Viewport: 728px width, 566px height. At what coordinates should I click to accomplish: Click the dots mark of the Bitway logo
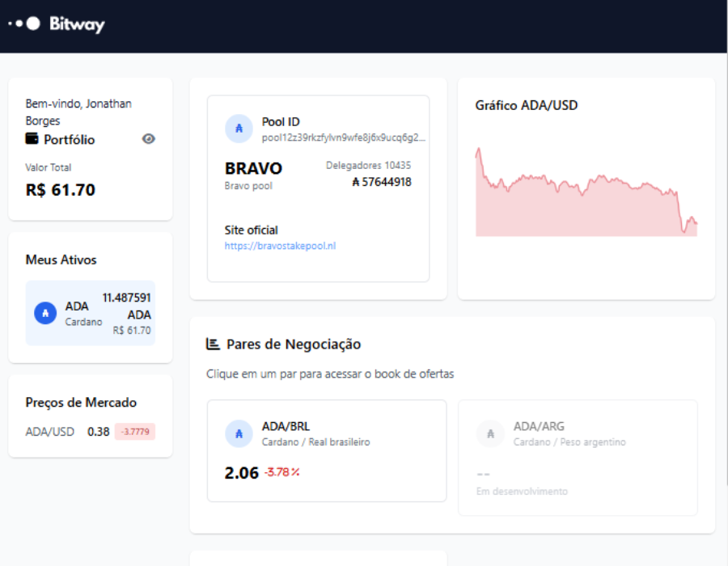[22, 23]
